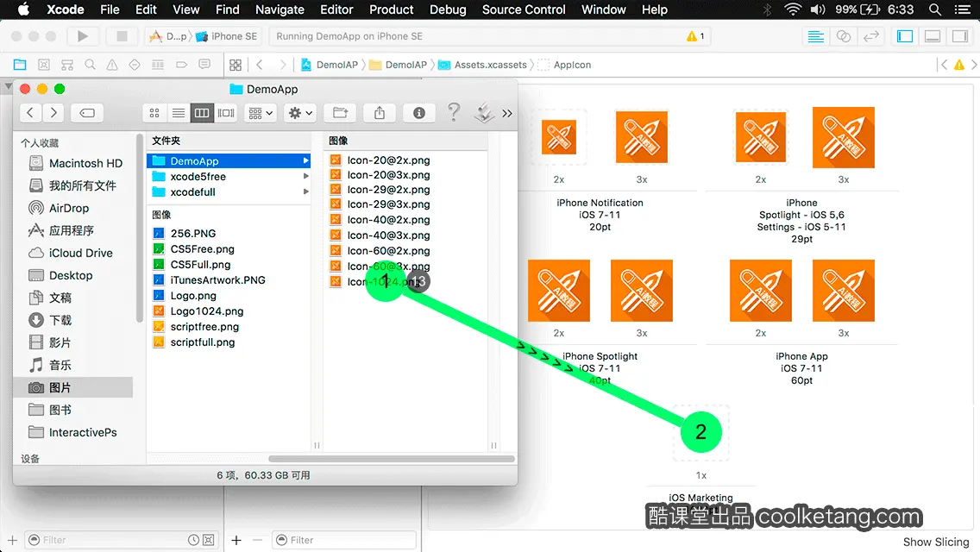Select the Assistant editor icon
The height and width of the screenshot is (552, 980).
point(843,36)
